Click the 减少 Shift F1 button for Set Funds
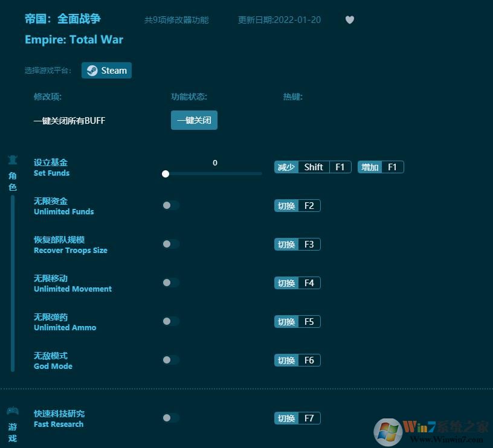The height and width of the screenshot is (448, 493). point(312,167)
